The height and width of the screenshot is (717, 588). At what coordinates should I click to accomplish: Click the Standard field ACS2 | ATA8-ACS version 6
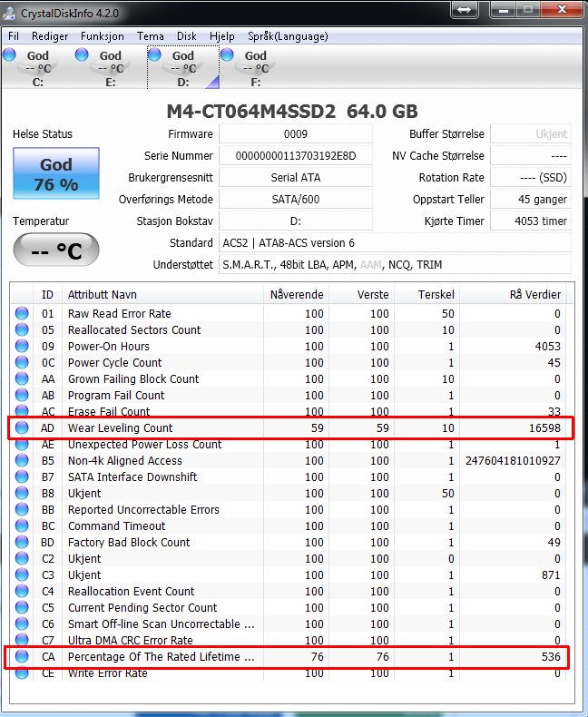point(395,243)
